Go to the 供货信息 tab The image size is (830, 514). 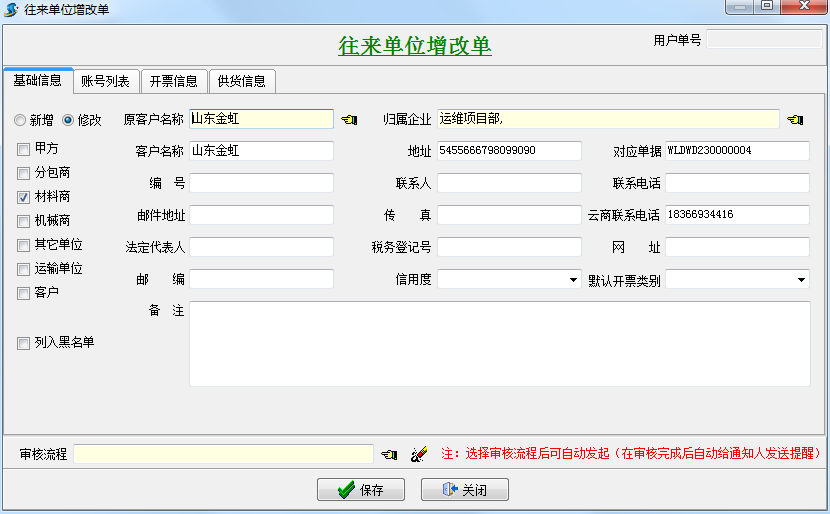click(x=241, y=81)
